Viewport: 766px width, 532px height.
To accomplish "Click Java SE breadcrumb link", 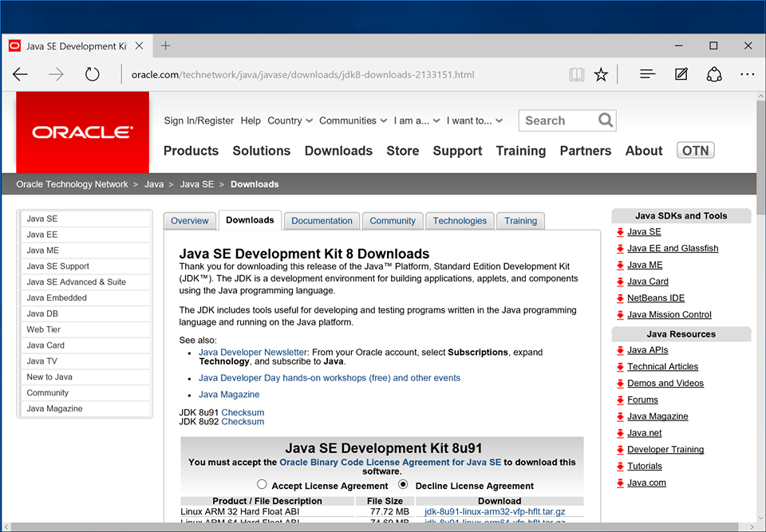I will point(197,184).
